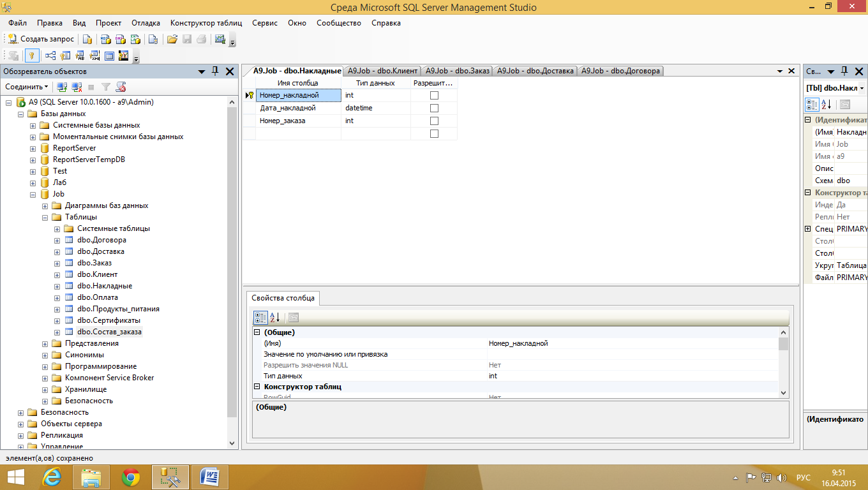Viewport: 868px width, 490px height.
Task: Select 'dbo.Продукты_питания' table in the tree
Action: pyautogui.click(x=118, y=309)
